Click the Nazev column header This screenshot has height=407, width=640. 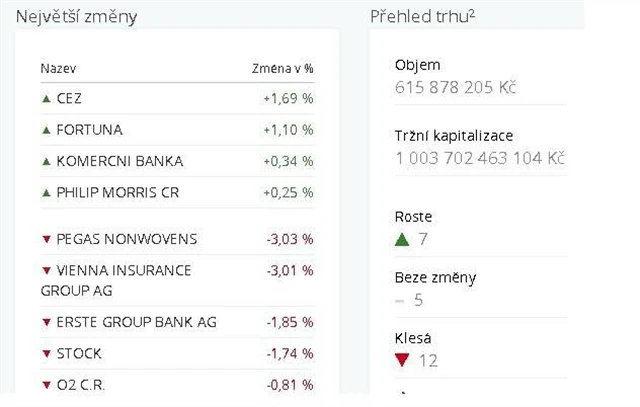(58, 69)
